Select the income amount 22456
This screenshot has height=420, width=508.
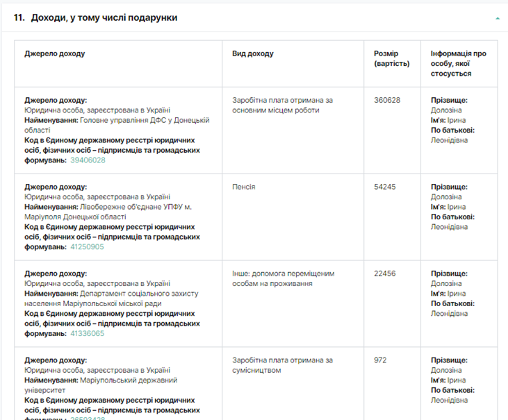click(x=385, y=274)
